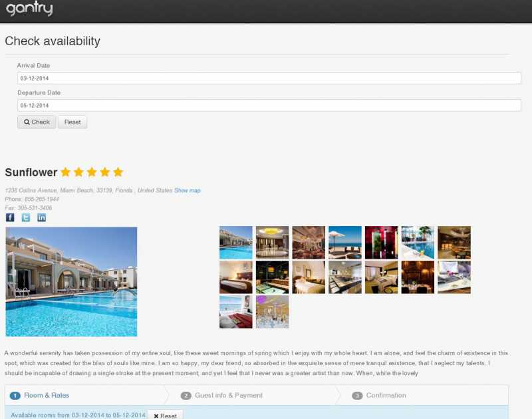Click the fifth gold rating star

[118, 172]
